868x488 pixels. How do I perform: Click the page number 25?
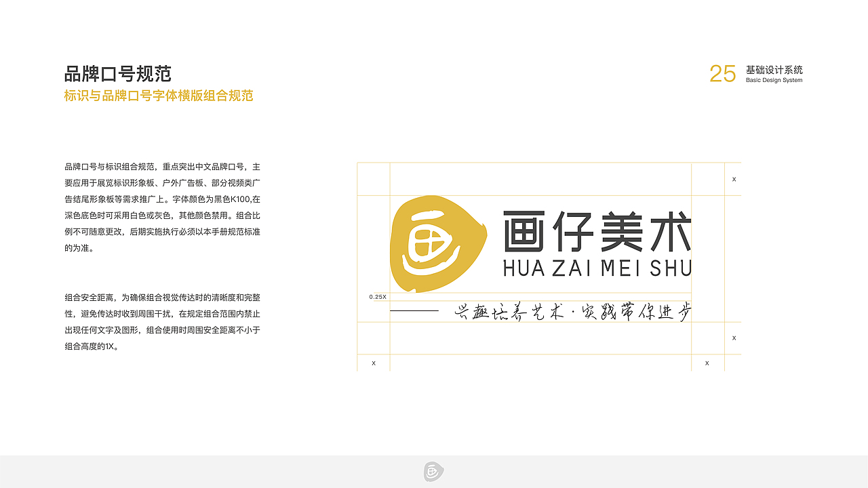[723, 74]
